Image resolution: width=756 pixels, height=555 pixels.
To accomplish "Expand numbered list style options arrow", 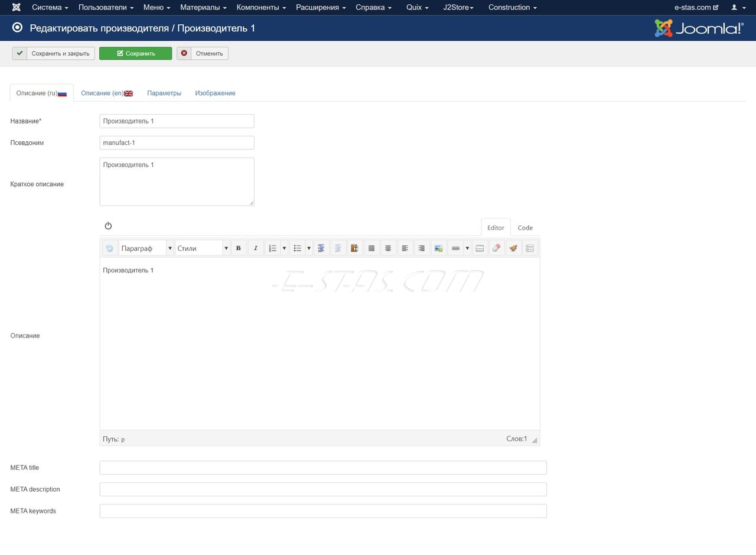I will (284, 248).
